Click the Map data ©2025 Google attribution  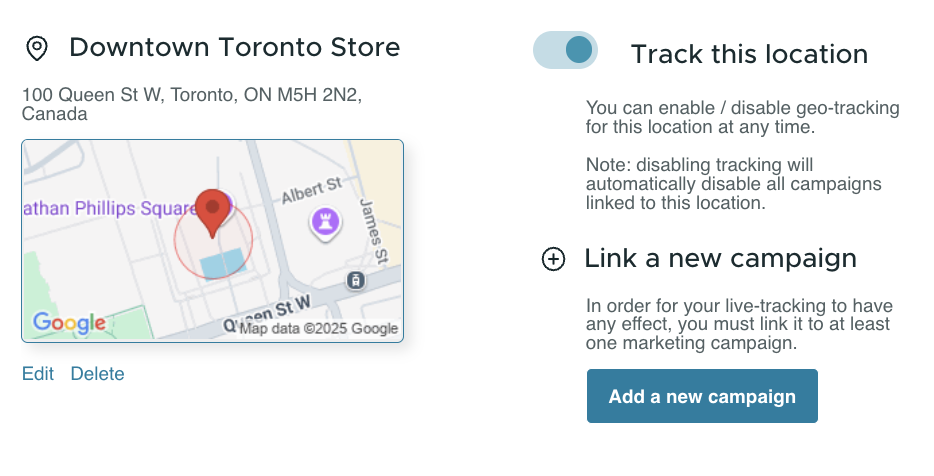[x=318, y=328]
